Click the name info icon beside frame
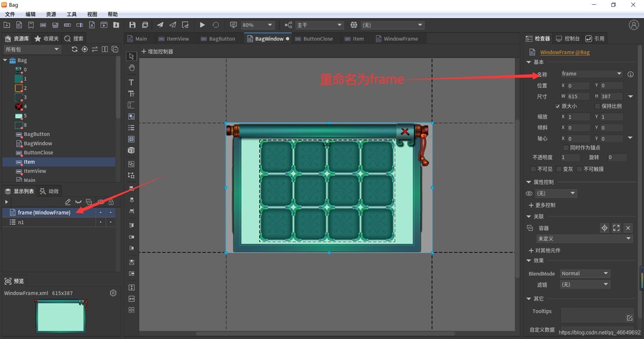The width and height of the screenshot is (644, 339). pyautogui.click(x=631, y=74)
